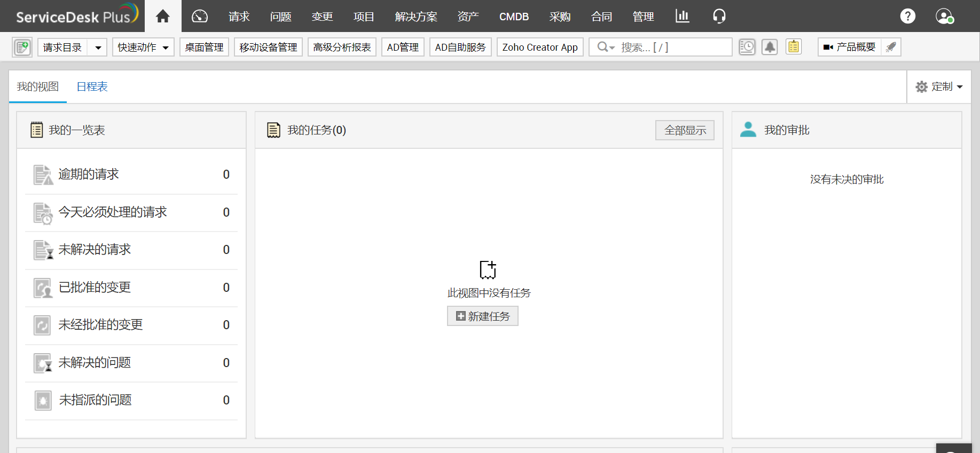
Task: Focus the 搜索 search field
Action: pos(661,47)
